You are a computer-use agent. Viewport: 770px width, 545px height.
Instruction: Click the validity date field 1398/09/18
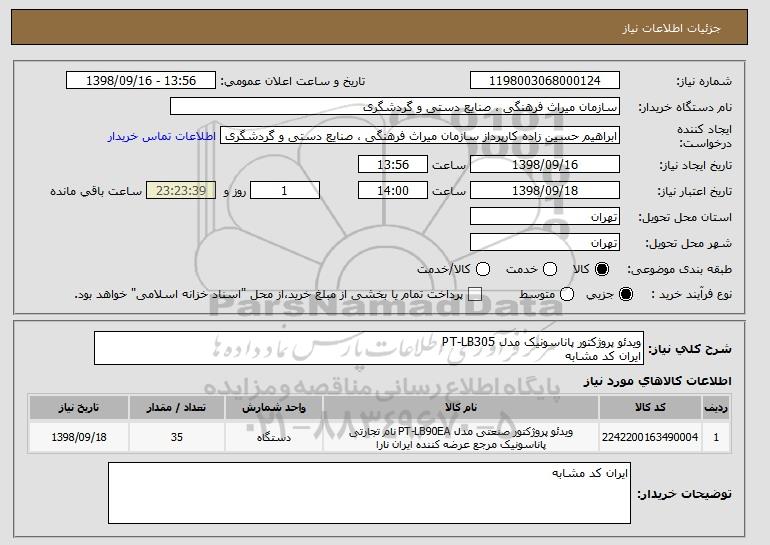click(545, 191)
